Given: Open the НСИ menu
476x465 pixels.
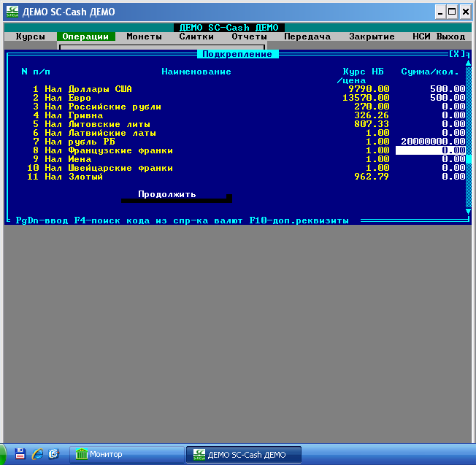Looking at the screenshot, I should tap(421, 36).
